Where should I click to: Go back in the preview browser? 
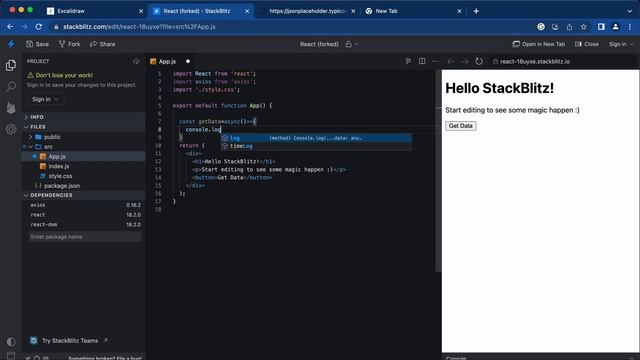[451, 61]
